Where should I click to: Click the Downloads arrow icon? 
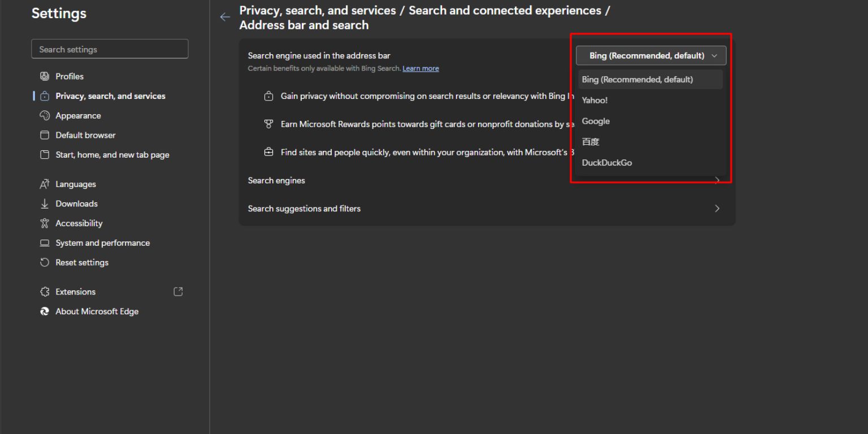pos(45,204)
